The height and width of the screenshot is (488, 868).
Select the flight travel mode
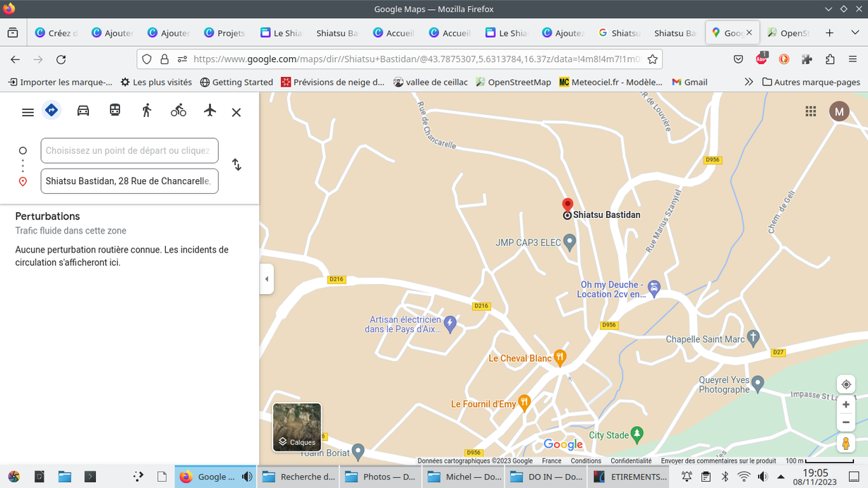click(x=210, y=111)
